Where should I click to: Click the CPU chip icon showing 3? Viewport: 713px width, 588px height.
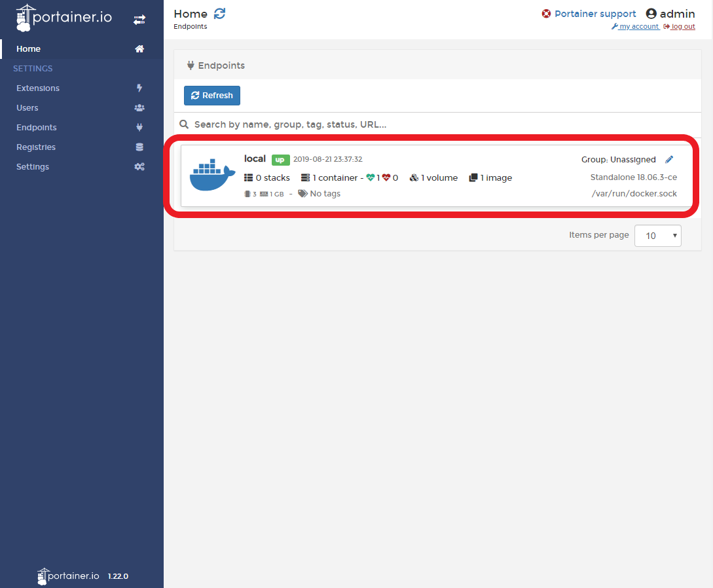[248, 194]
